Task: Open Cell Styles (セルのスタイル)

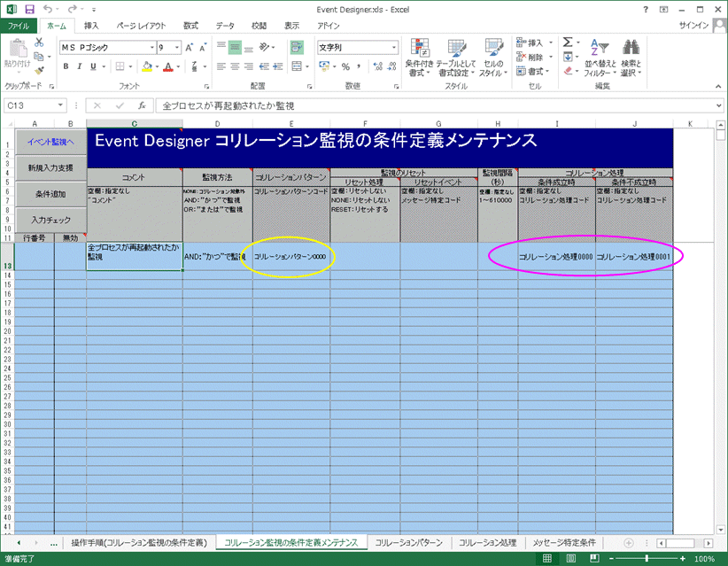Action: (x=493, y=58)
